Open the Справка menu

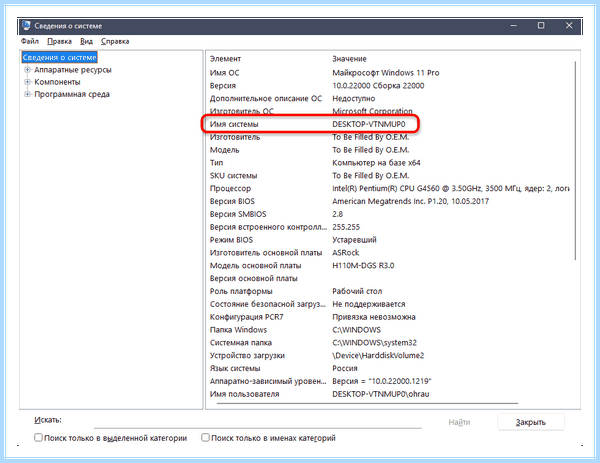pyautogui.click(x=115, y=41)
